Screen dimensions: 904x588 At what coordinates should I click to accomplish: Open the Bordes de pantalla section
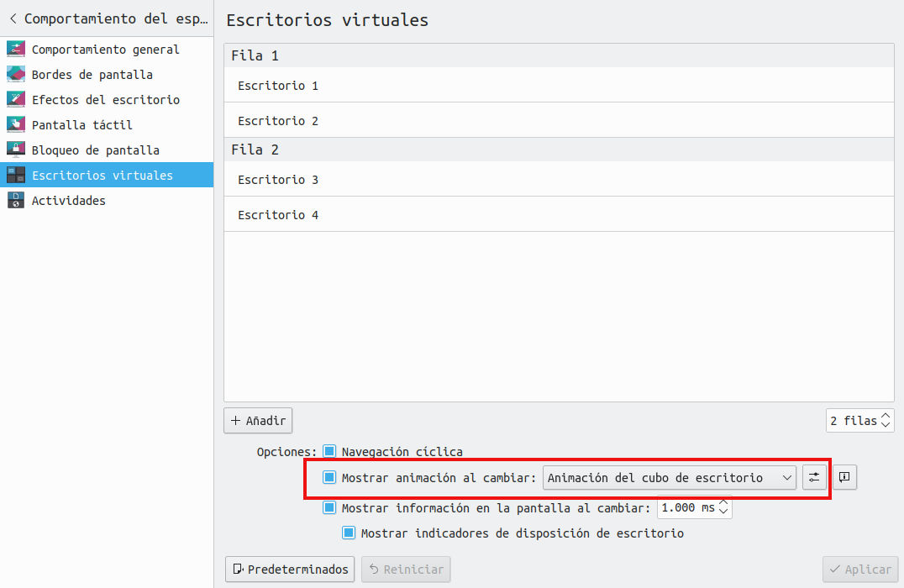pos(107,75)
